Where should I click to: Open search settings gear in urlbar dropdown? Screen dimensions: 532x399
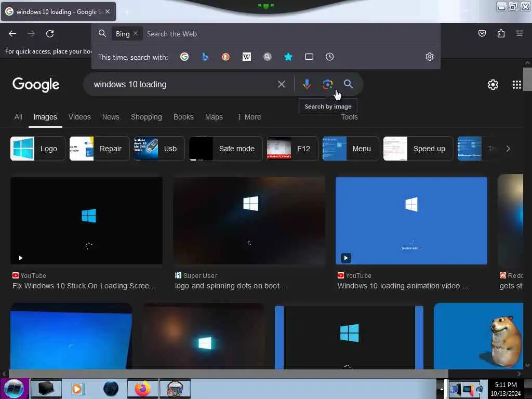pos(430,57)
